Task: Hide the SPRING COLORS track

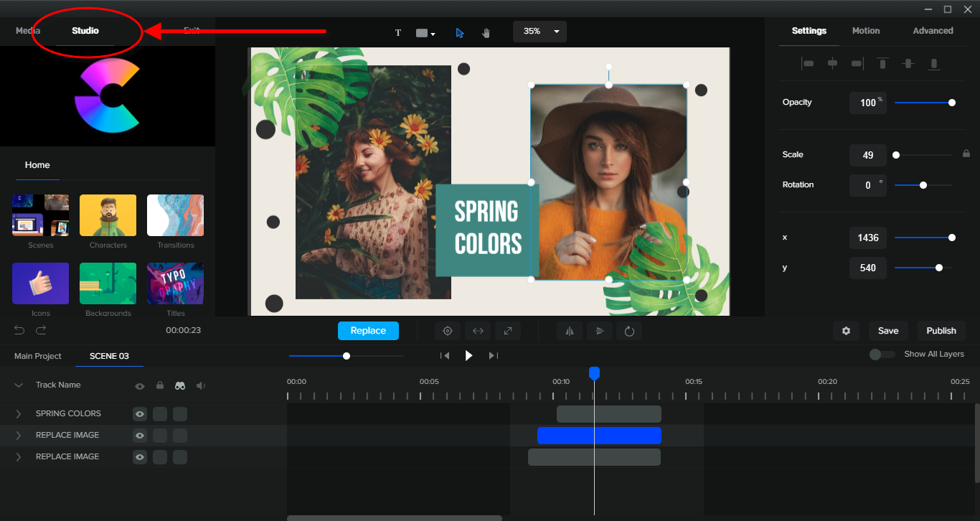Action: pos(140,414)
